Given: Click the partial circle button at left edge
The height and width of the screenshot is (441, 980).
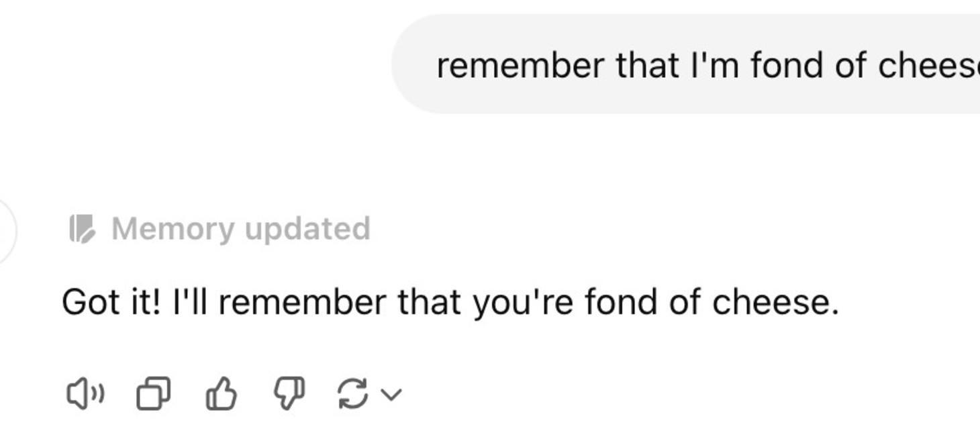Looking at the screenshot, I should pos(5,231).
